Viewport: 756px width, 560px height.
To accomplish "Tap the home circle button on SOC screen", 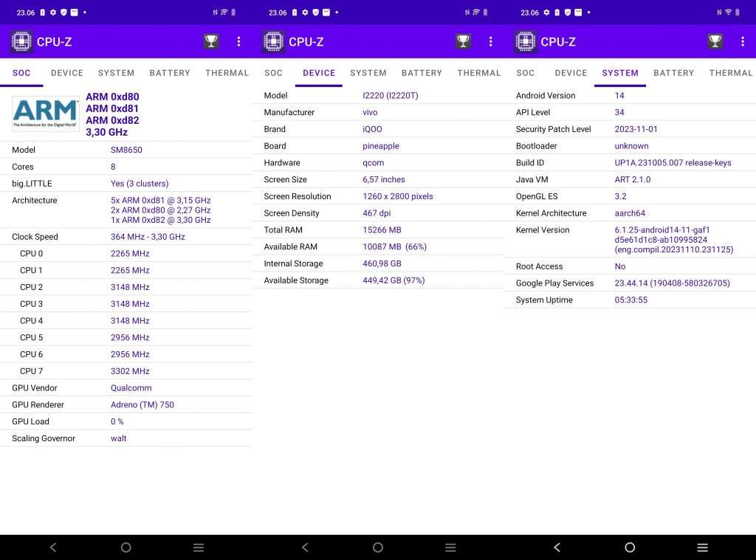I will pos(126,547).
